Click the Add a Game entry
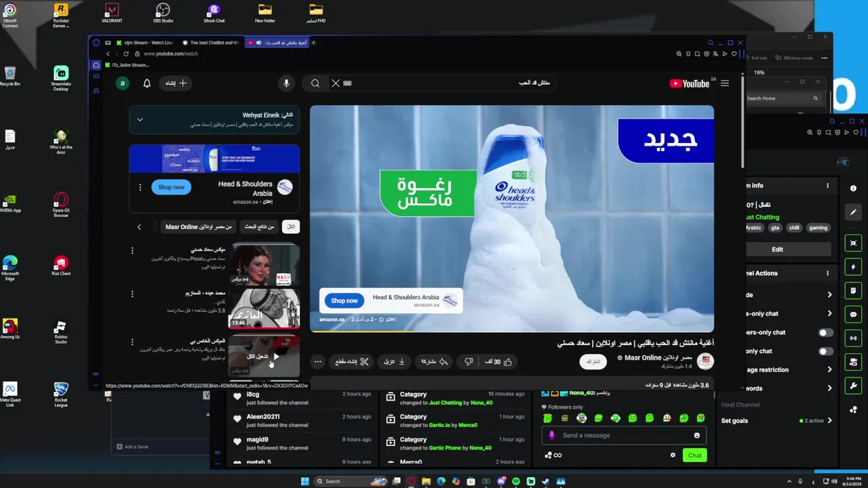The width and height of the screenshot is (868, 488). pos(132,447)
